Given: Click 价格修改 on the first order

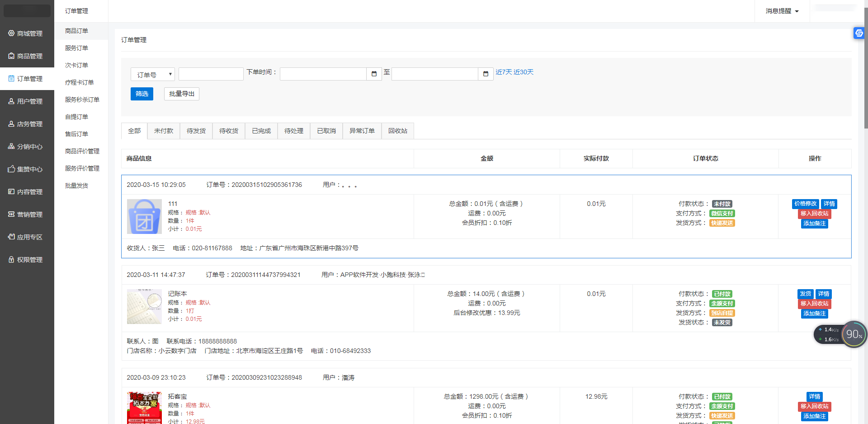Looking at the screenshot, I should 806,204.
